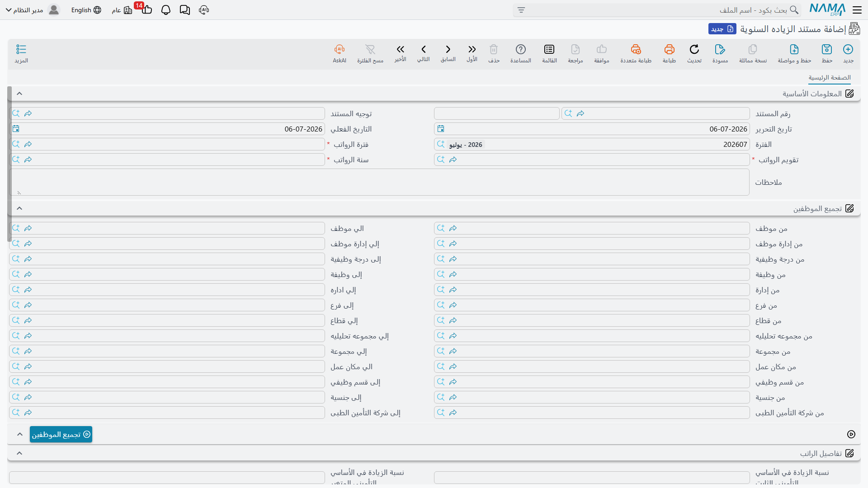This screenshot has height=488, width=868.
Task: Click search icon in إلى قطاع field
Action: [16, 320]
